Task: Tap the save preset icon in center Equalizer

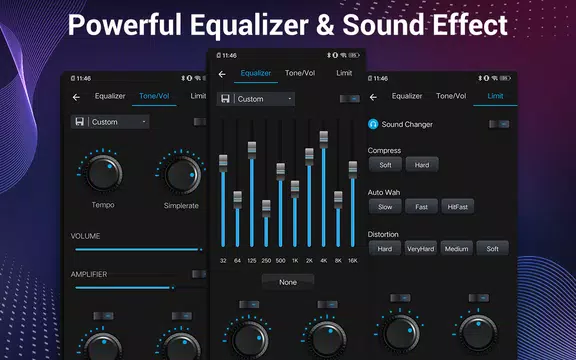Action: [225, 99]
